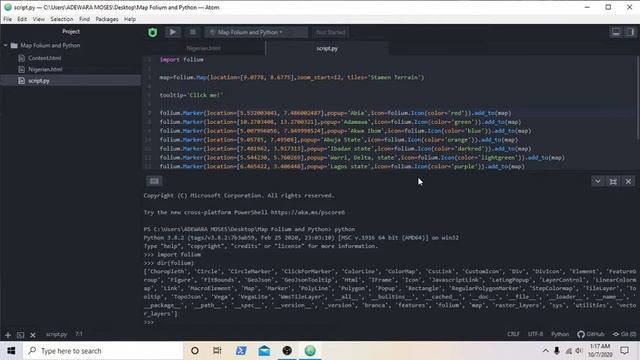Viewport: 640px width, 360px height.
Task: Add a new terminal with plus icon
Action: point(8,335)
